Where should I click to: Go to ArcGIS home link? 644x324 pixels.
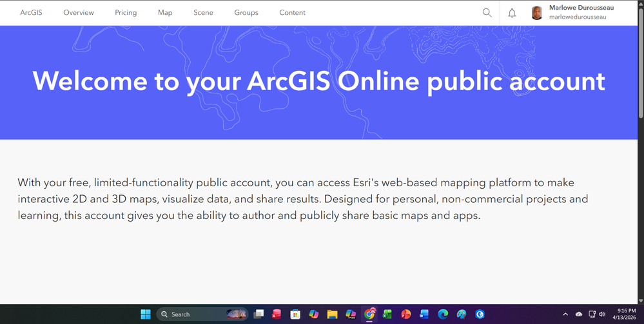(x=31, y=13)
